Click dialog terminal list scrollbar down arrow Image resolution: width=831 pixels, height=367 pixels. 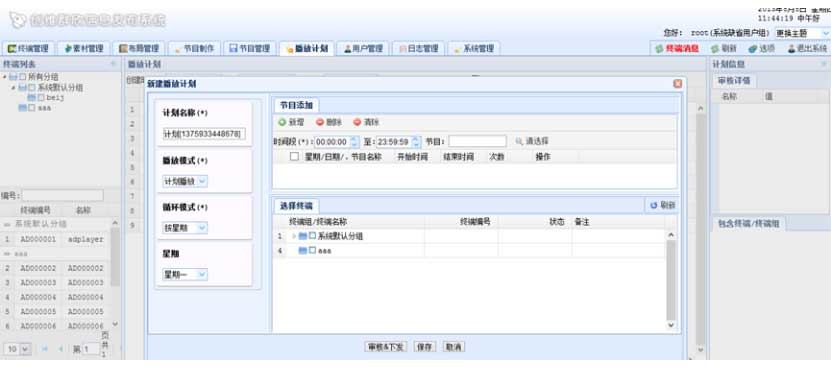tap(671, 325)
